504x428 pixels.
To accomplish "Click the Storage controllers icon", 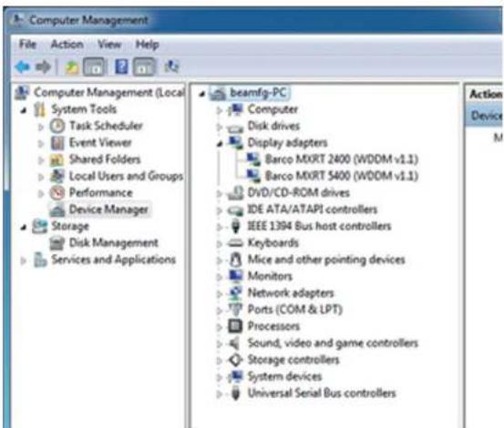I will [235, 360].
